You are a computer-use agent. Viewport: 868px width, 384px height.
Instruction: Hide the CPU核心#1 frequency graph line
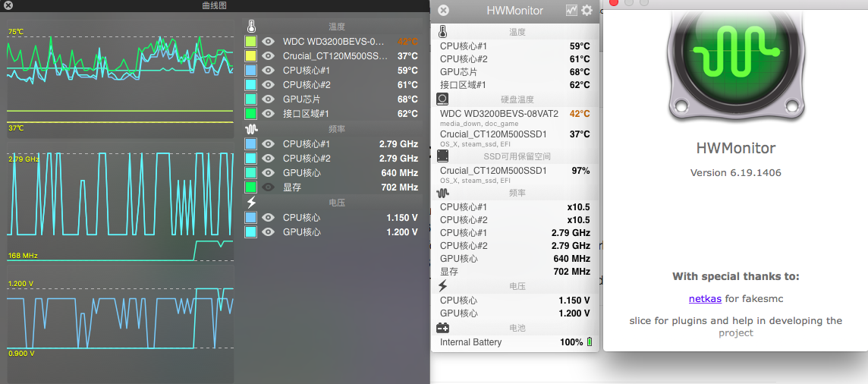tap(269, 144)
